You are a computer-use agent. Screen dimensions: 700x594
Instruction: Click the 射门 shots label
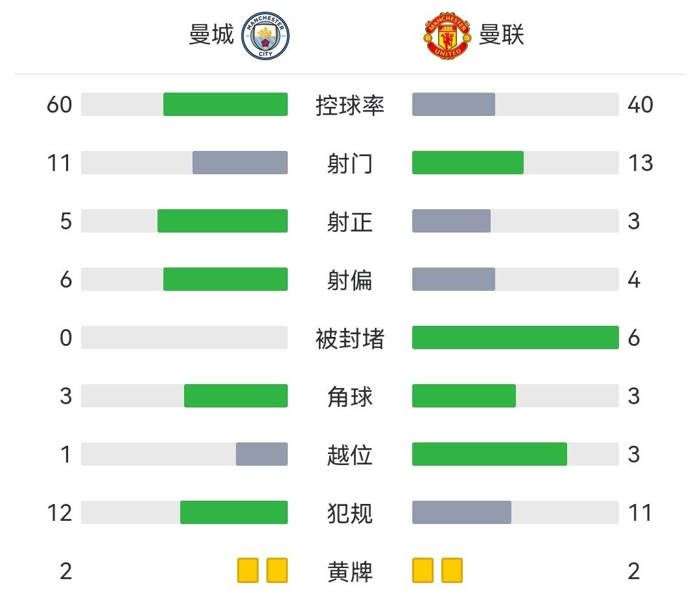[350, 163]
